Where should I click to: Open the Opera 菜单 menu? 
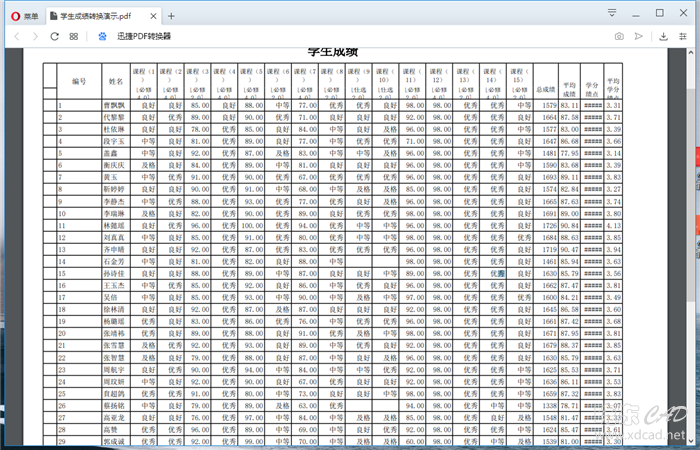click(25, 16)
